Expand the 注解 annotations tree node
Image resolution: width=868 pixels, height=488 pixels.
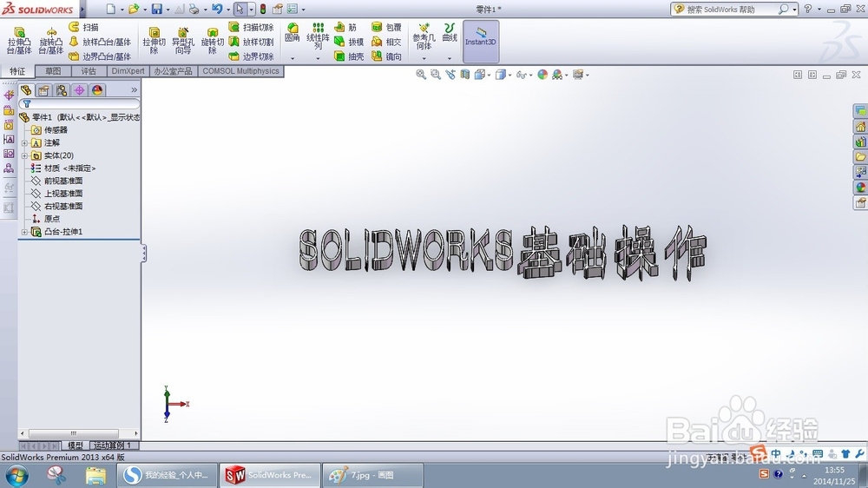coord(24,143)
